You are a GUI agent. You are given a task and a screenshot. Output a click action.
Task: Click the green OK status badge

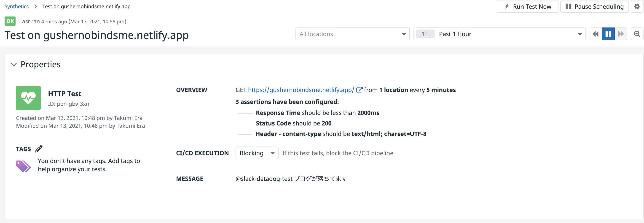(x=10, y=21)
